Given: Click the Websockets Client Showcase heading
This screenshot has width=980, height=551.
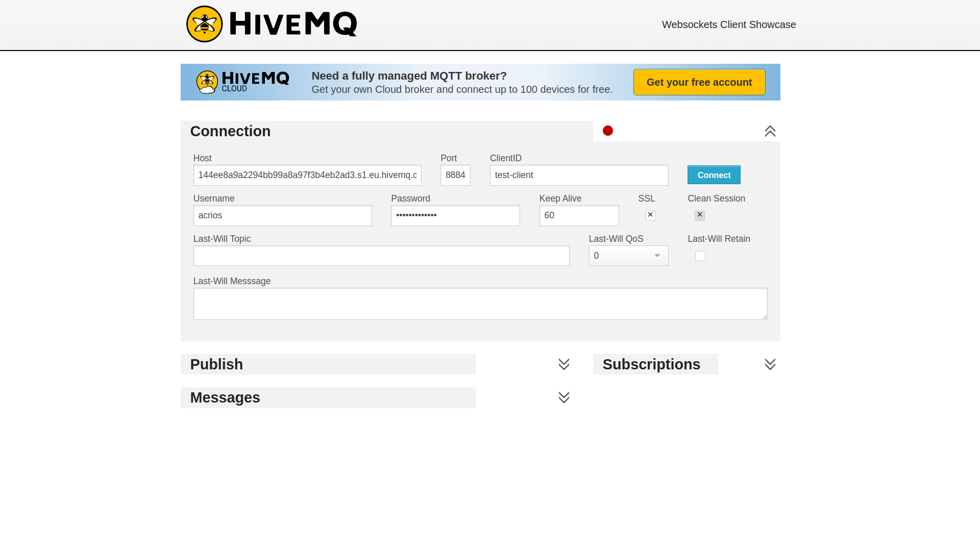Looking at the screenshot, I should click(x=728, y=24).
